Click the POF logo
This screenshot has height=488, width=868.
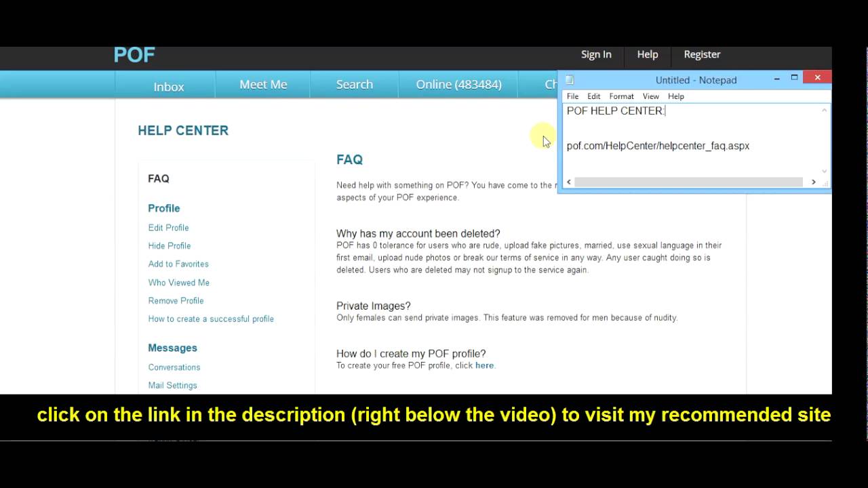point(134,55)
